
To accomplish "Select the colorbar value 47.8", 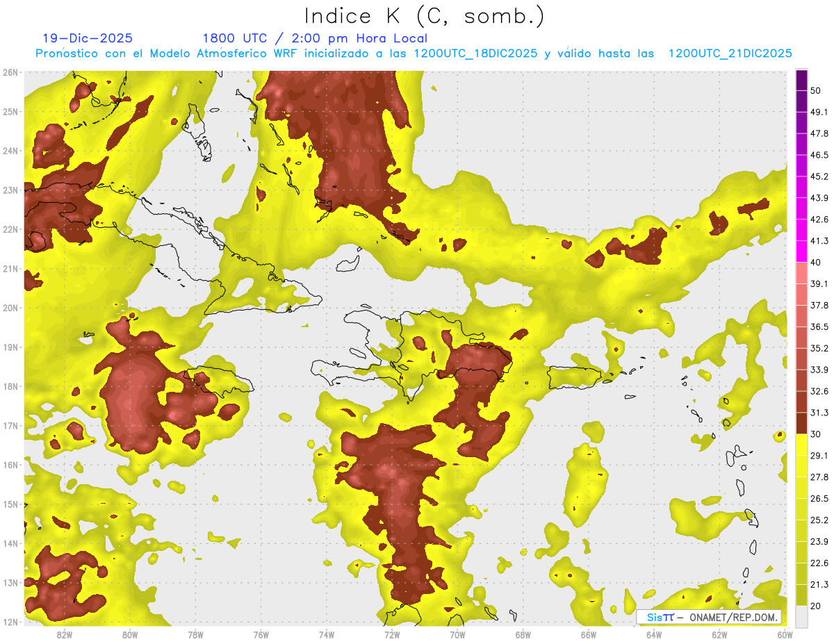I will click(x=820, y=133).
